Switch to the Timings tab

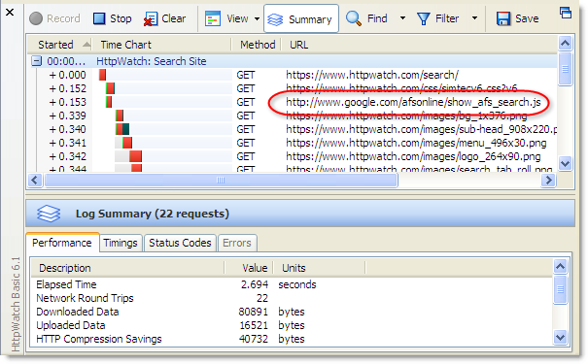pos(121,243)
